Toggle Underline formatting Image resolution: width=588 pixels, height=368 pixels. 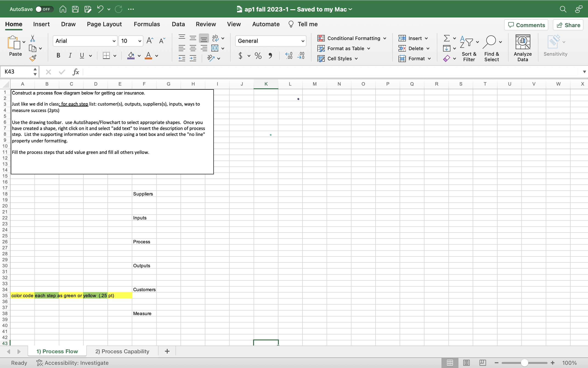point(82,55)
